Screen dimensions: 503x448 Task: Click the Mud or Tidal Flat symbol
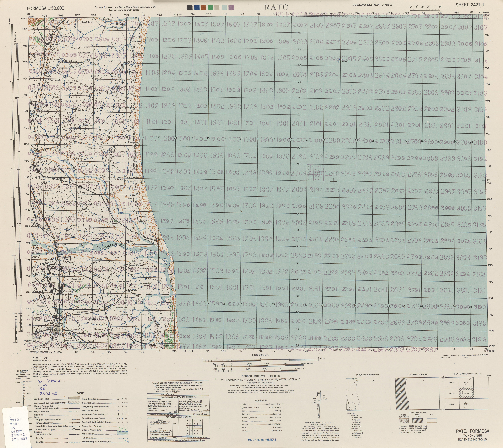click(x=123, y=433)
